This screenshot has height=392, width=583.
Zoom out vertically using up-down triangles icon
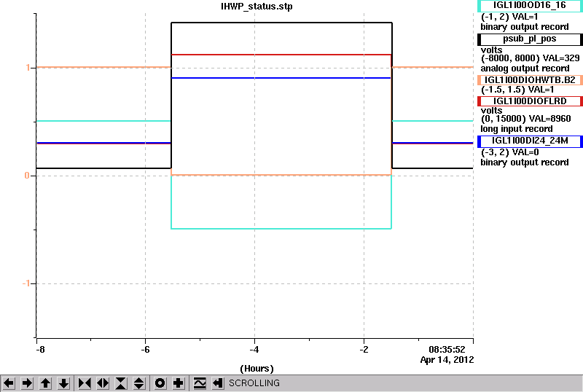[x=139, y=383]
